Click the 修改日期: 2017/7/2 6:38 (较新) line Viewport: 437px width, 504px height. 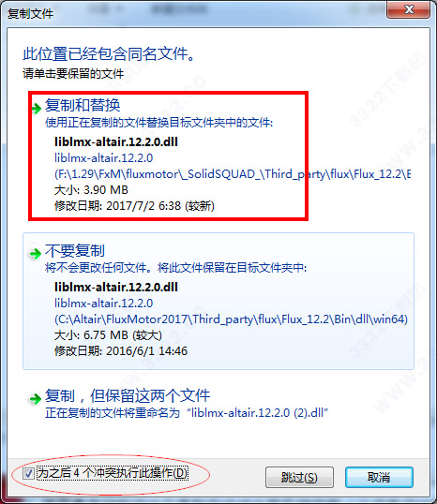point(134,206)
